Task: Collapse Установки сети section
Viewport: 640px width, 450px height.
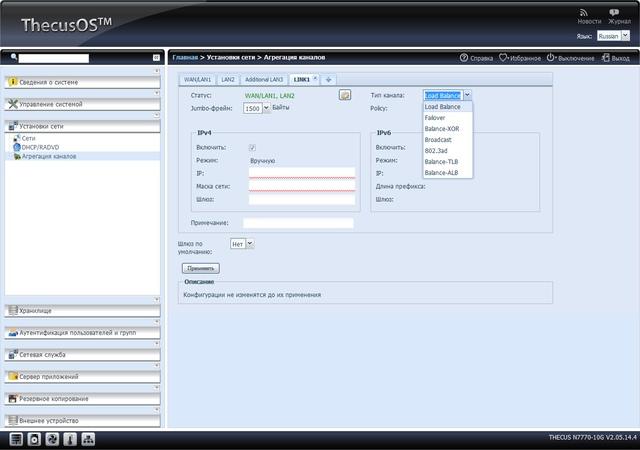Action: click(x=82, y=126)
